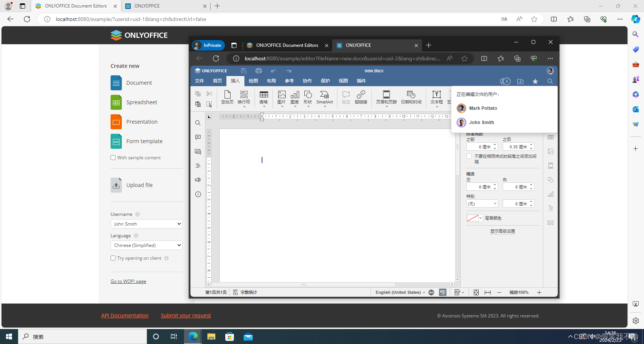Click Upload file on example page
This screenshot has height=344, width=644.
click(x=132, y=185)
